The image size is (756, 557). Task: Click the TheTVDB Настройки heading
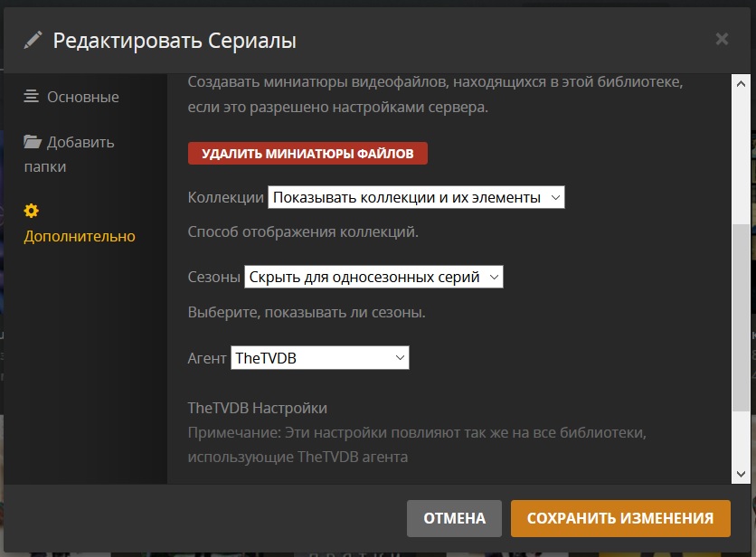coord(257,408)
